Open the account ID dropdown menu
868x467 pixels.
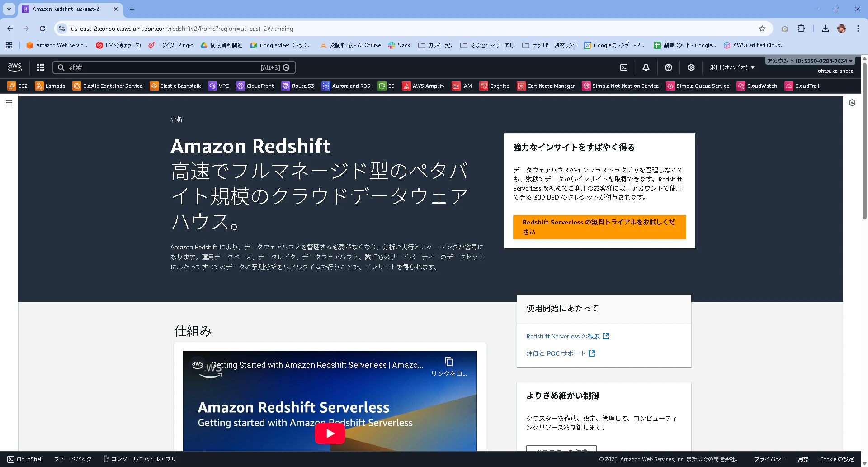(x=810, y=61)
